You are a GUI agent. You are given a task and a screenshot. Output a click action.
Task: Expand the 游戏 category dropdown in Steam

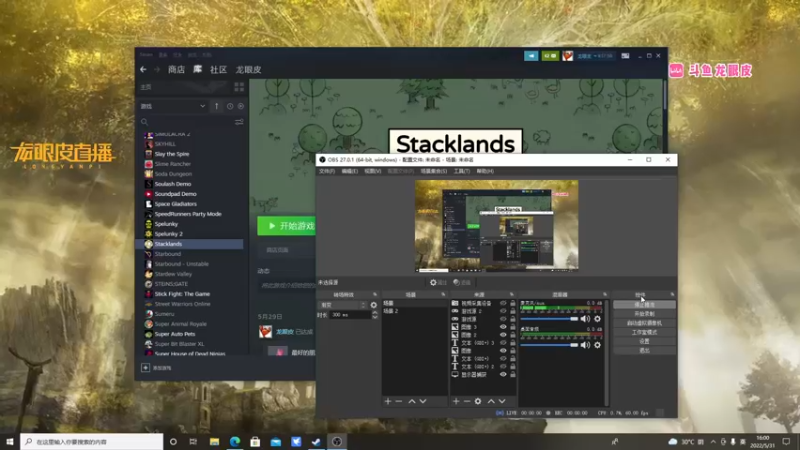[173, 106]
